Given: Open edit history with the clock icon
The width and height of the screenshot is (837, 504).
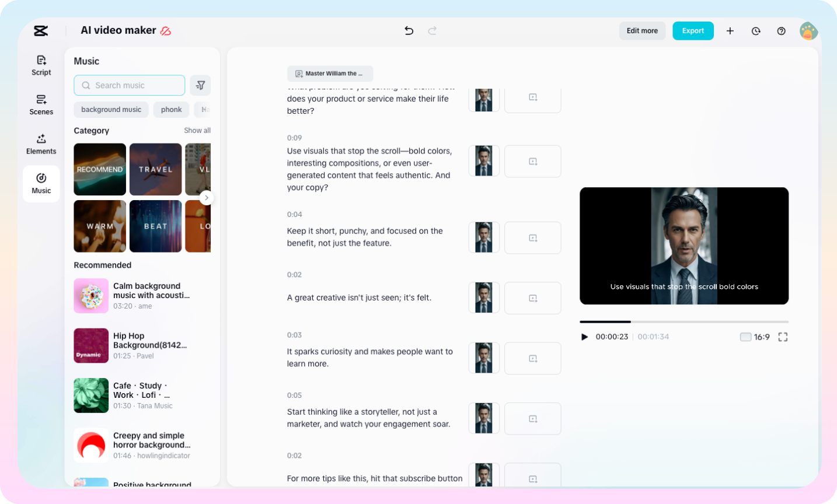Looking at the screenshot, I should [x=756, y=30].
